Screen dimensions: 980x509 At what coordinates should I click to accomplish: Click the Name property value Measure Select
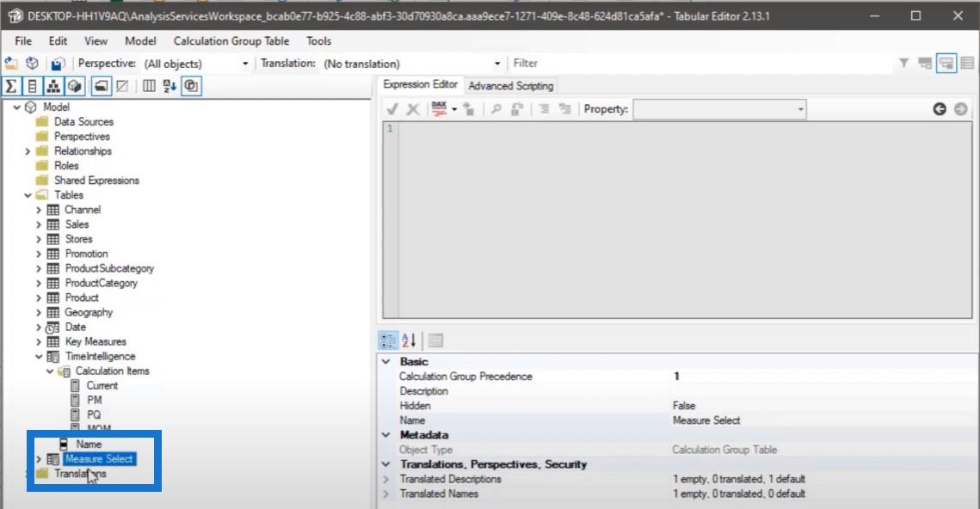point(706,420)
